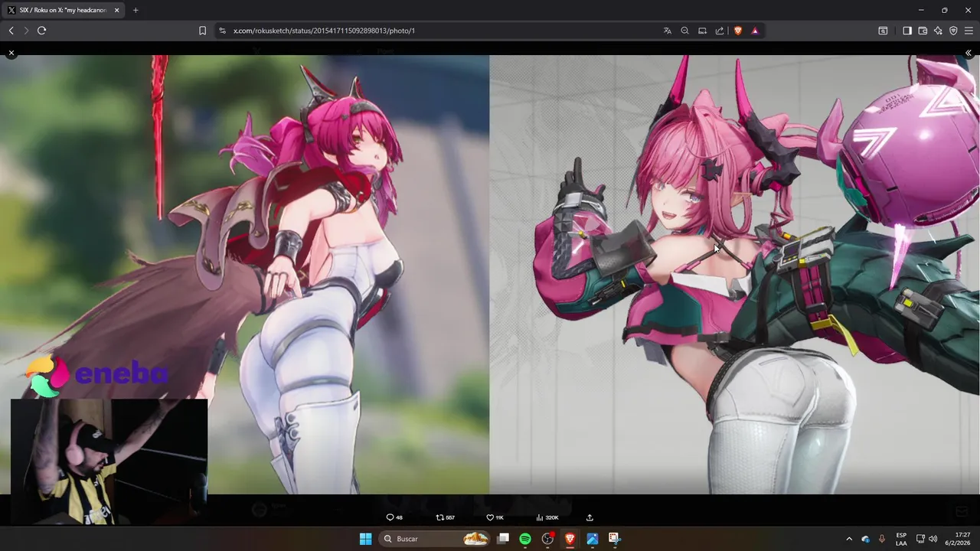Open Snipping Tool from the taskbar
980x551 pixels.
click(x=614, y=539)
